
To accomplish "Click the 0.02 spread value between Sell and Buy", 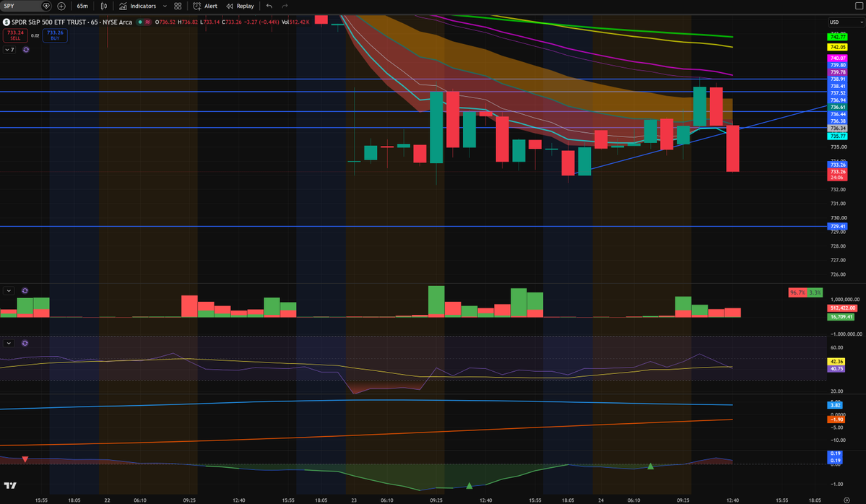I will [x=35, y=36].
